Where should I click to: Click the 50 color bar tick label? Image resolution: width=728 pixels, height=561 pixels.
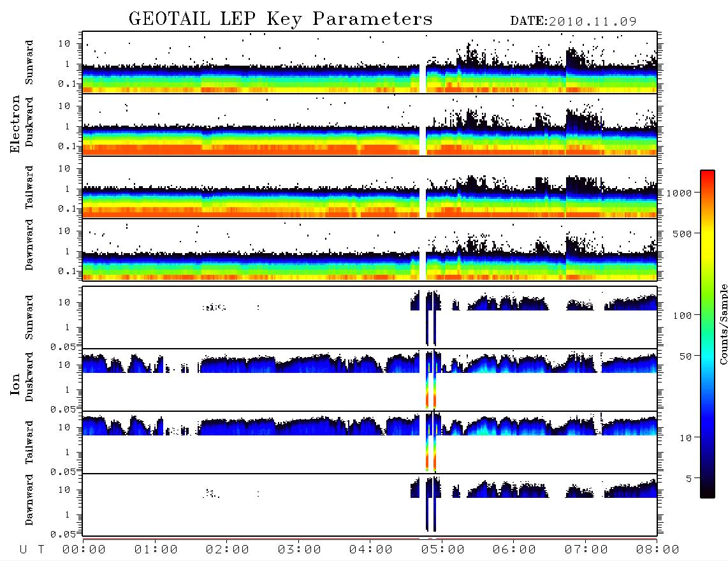pyautogui.click(x=685, y=356)
